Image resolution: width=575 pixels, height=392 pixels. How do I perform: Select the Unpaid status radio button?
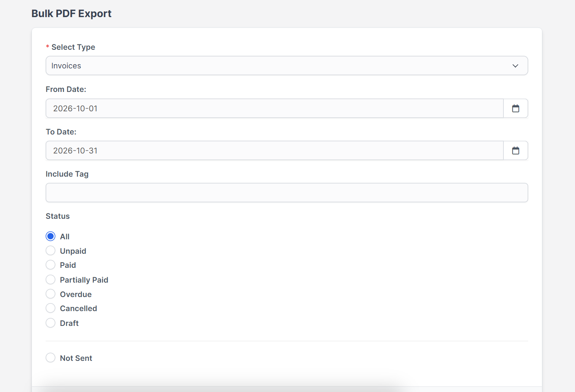tap(51, 251)
